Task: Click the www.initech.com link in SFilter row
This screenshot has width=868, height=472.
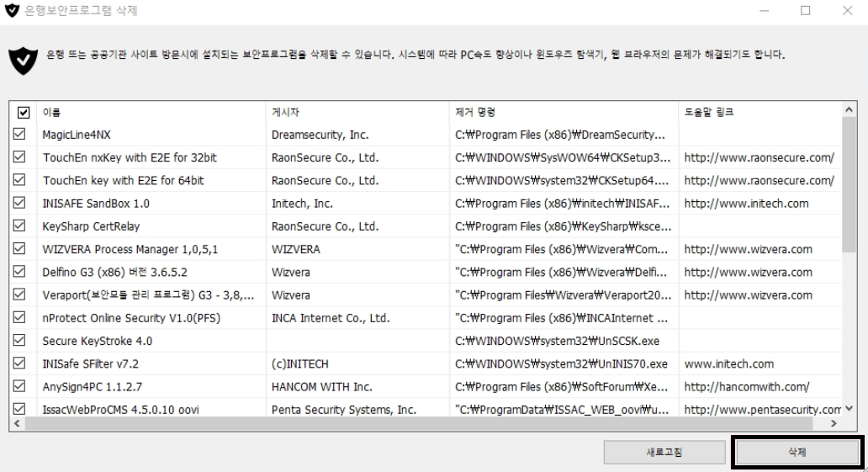Action: 729,364
